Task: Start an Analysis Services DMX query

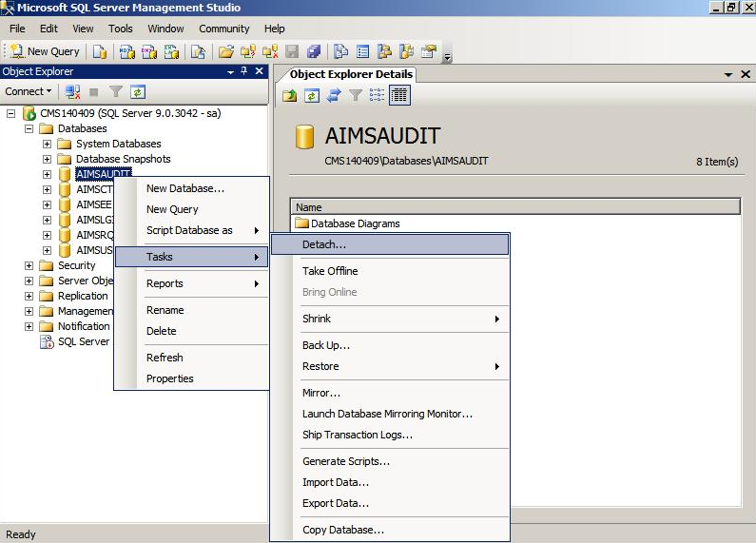Action: tap(149, 51)
